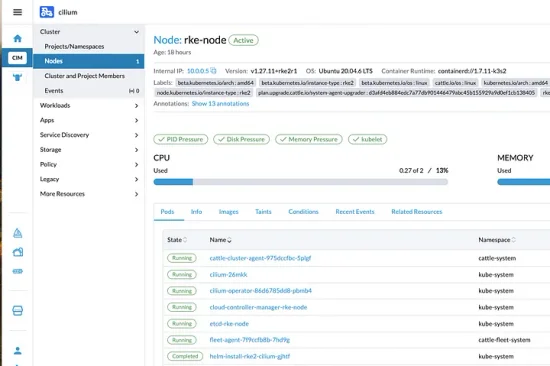
Task: Switch to the Pods tab
Action: 167,212
